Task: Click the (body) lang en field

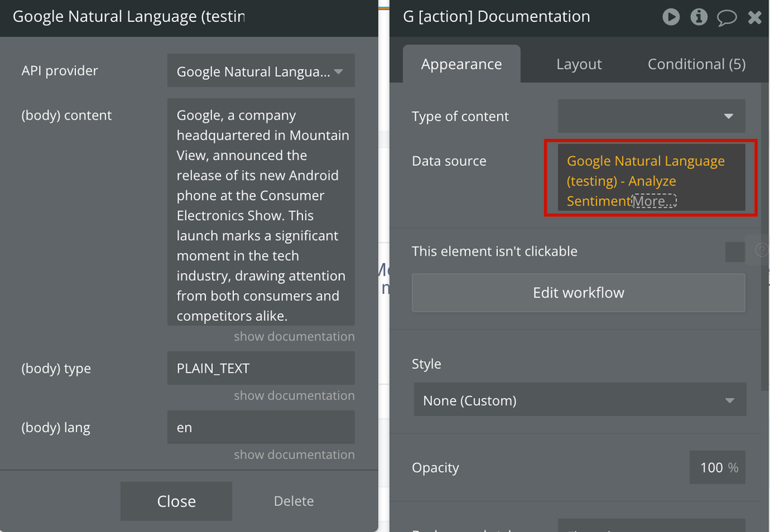Action: coord(261,428)
